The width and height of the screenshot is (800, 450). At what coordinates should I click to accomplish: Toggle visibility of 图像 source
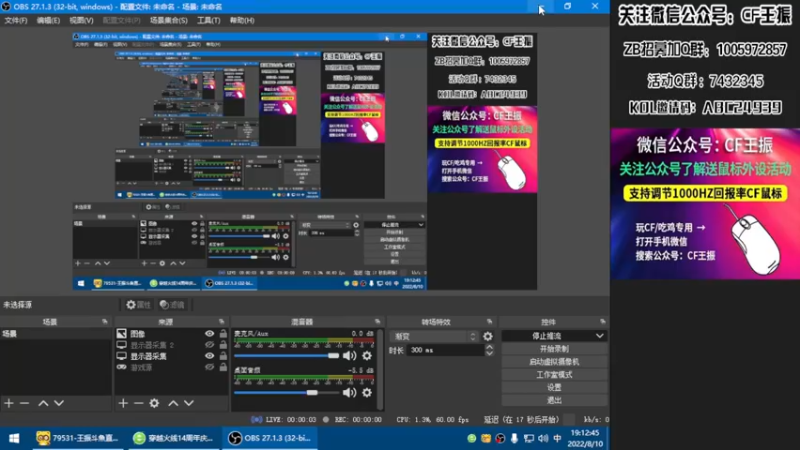tap(209, 334)
